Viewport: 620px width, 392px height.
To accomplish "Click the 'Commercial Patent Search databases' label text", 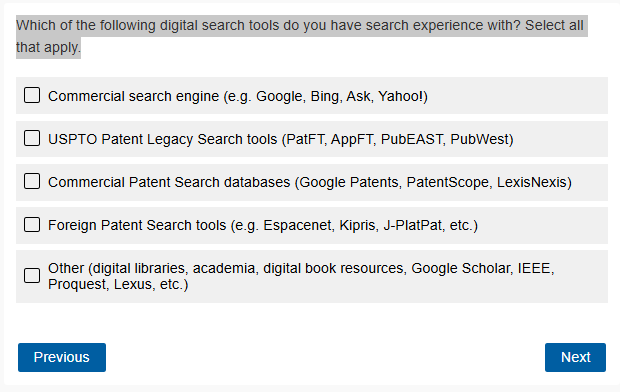I will (x=310, y=182).
